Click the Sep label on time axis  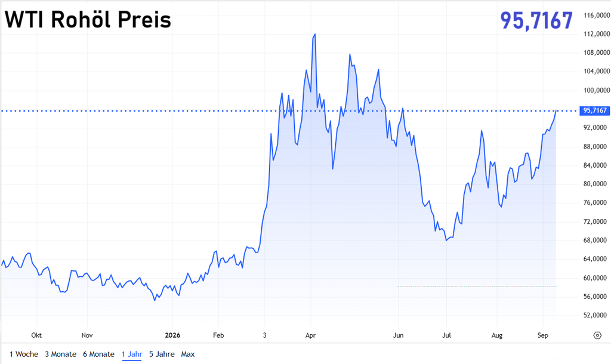point(543,335)
